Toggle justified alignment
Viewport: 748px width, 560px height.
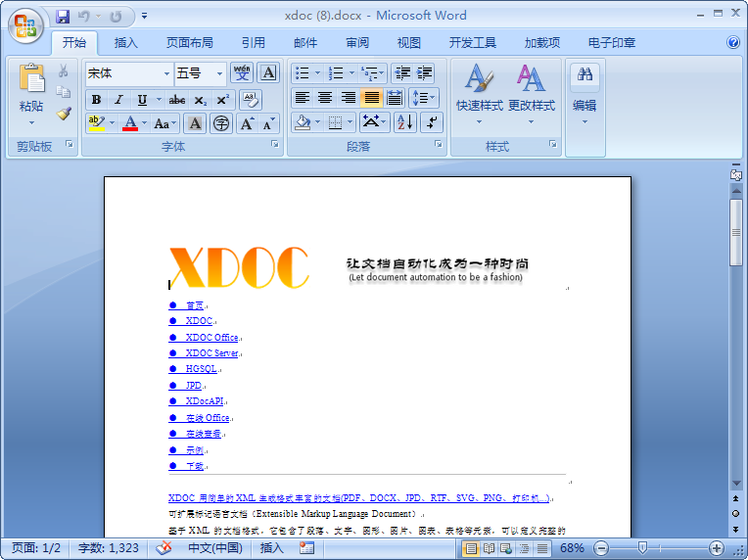[x=371, y=98]
